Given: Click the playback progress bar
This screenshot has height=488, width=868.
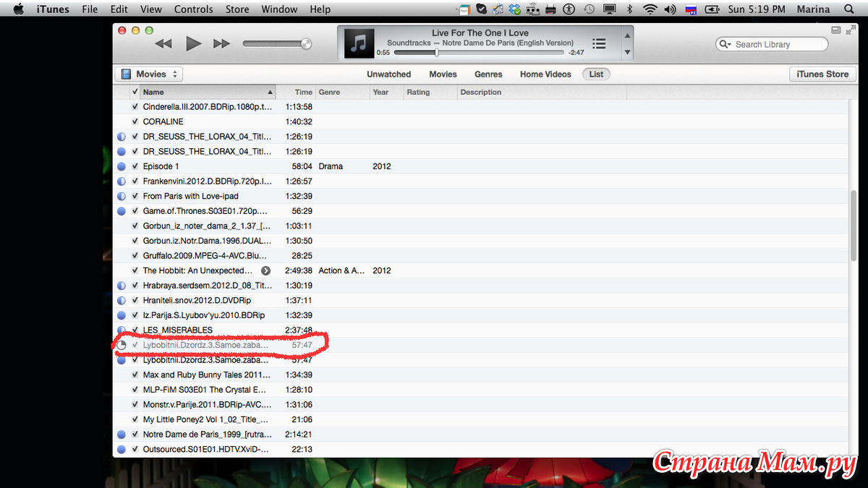Looking at the screenshot, I should [x=478, y=53].
